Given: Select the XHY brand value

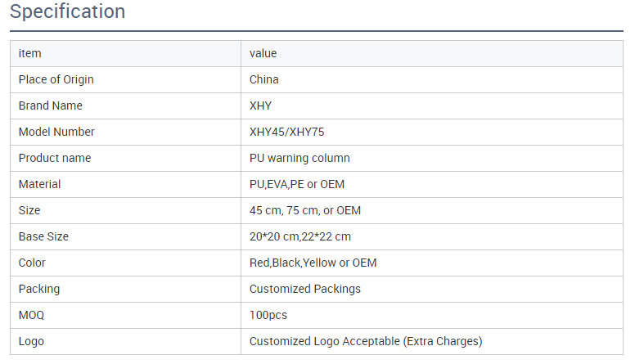Looking at the screenshot, I should (x=261, y=106).
